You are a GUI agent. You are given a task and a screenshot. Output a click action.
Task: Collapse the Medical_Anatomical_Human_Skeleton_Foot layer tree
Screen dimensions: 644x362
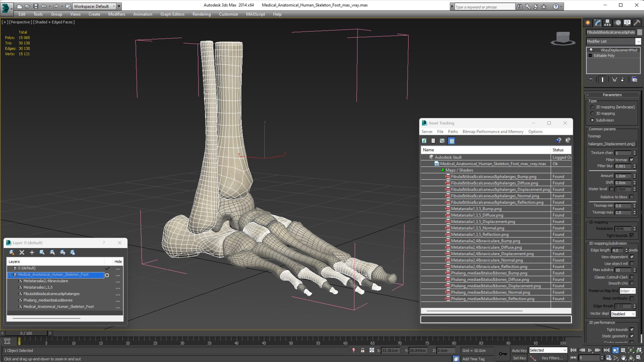(x=9, y=275)
